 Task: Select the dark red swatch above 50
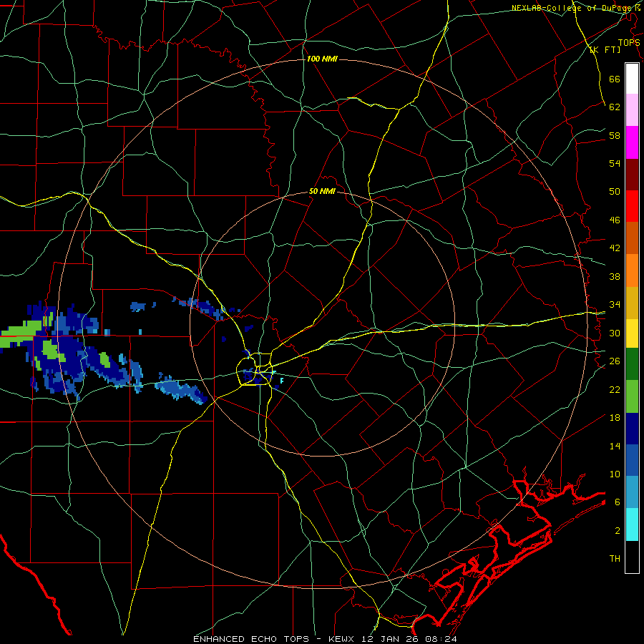pos(632,175)
